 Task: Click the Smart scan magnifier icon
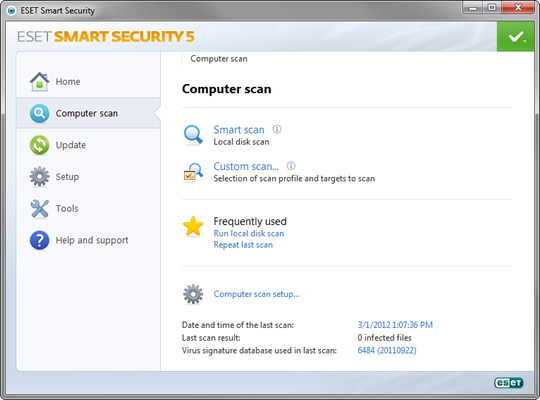193,135
